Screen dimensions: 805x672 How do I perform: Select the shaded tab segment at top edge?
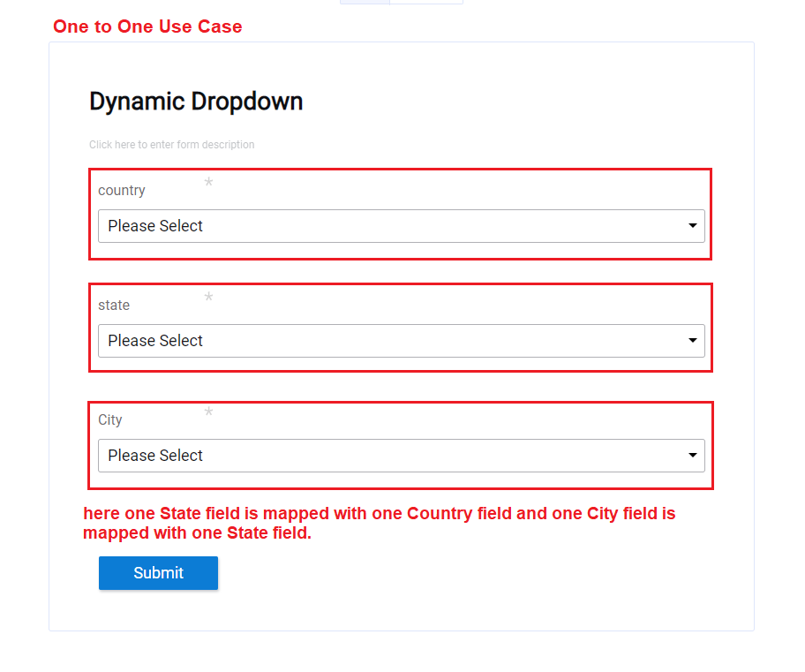365,2
